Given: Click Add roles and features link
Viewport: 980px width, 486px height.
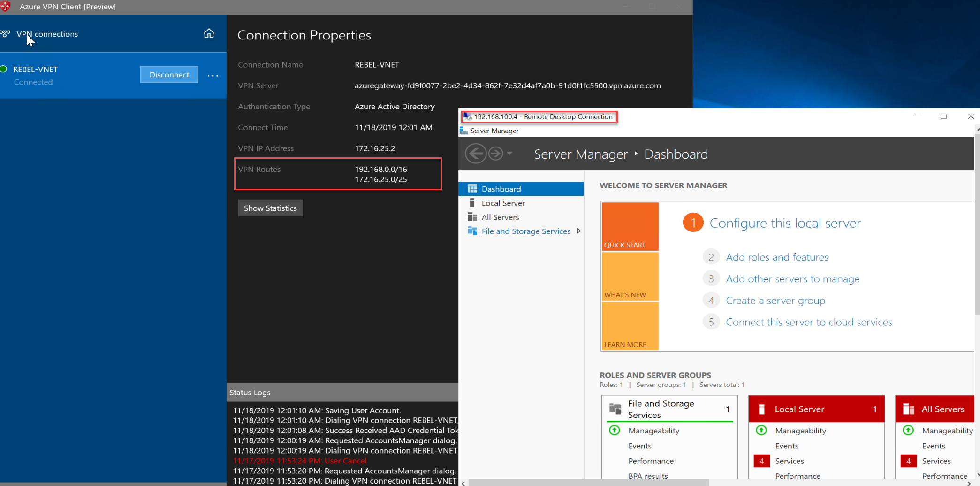Looking at the screenshot, I should (x=777, y=257).
